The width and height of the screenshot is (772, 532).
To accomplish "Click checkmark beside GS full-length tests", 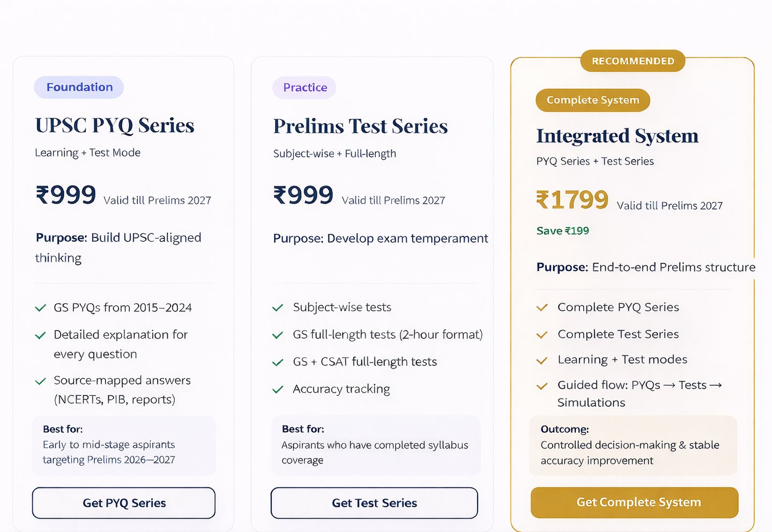I will 278,335.
